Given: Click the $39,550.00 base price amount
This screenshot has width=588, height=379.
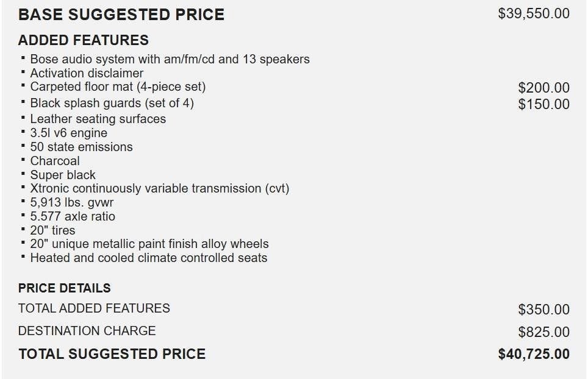Looking at the screenshot, I should (x=534, y=14).
